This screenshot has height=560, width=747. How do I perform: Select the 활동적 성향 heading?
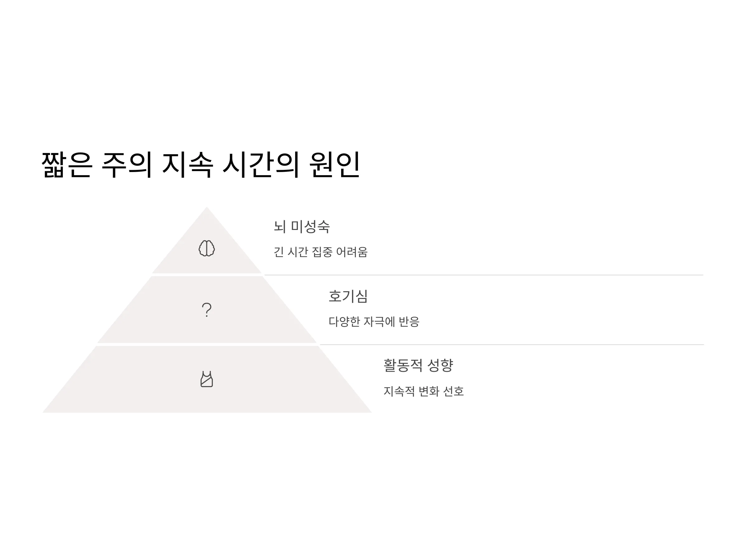(418, 366)
